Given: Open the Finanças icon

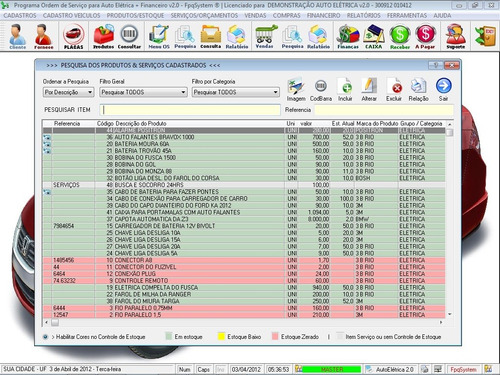Looking at the screenshot, I should pos(348,36).
